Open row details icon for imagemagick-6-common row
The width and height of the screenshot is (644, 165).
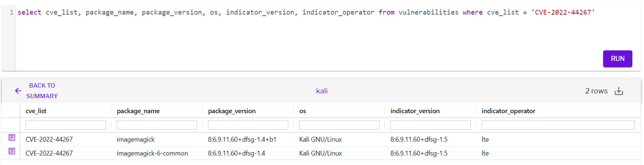tap(12, 151)
